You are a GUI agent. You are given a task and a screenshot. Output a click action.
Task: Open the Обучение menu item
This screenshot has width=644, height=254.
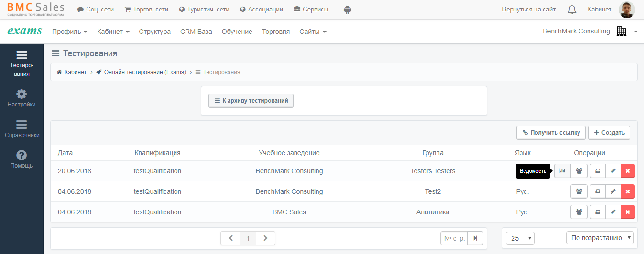click(237, 32)
